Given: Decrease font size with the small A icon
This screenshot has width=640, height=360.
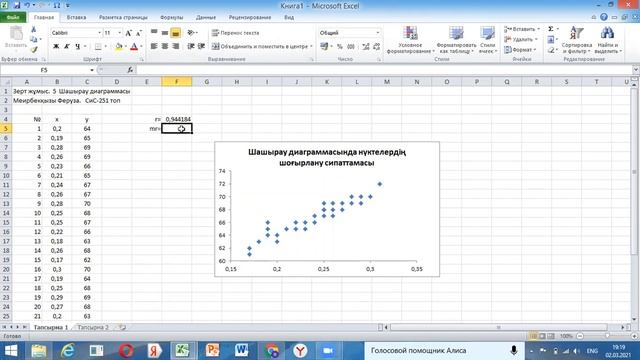Looking at the screenshot, I should (x=138, y=33).
